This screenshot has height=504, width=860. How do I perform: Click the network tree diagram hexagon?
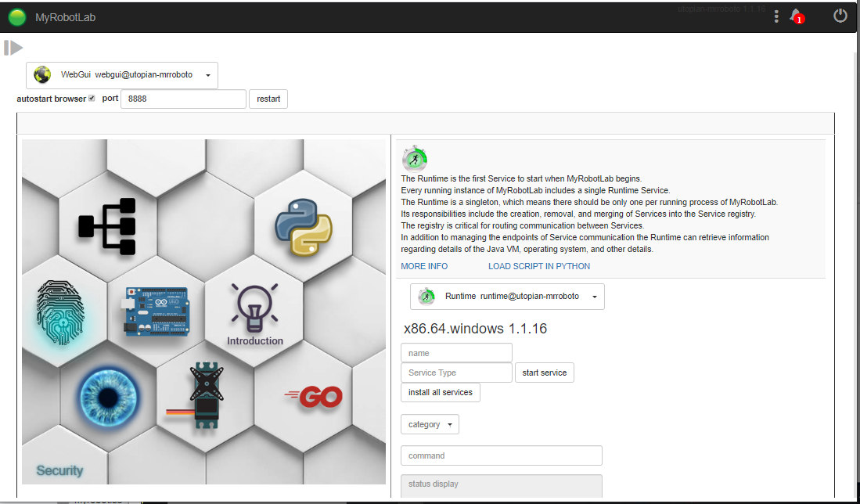tap(107, 226)
